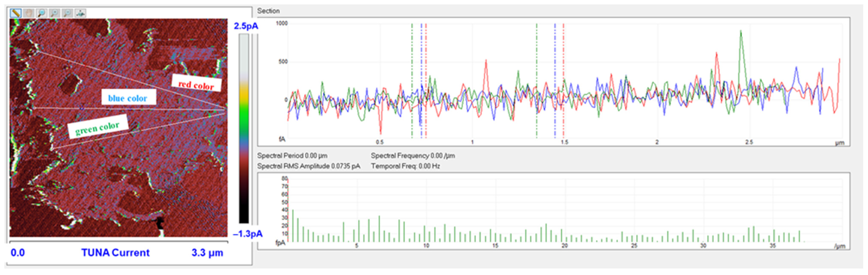Viewport: 868px width, 275px height.
Task: Click the zoom in magnifier icon
Action: point(54,13)
